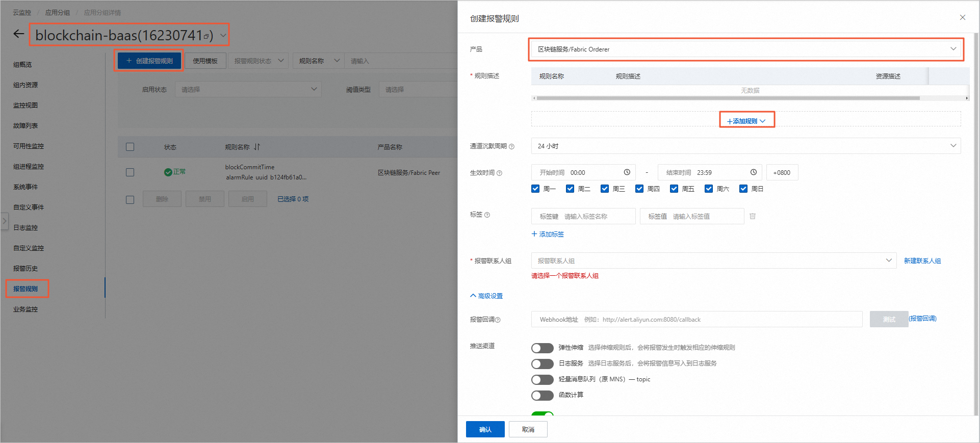Sort table by 规则名称 column
This screenshot has height=443, width=980.
pyautogui.click(x=257, y=147)
